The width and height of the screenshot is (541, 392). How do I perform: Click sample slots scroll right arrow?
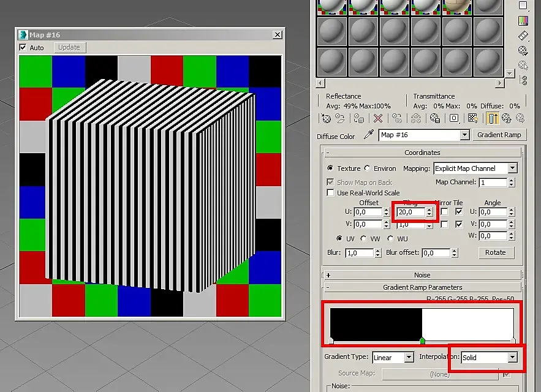[x=499, y=83]
